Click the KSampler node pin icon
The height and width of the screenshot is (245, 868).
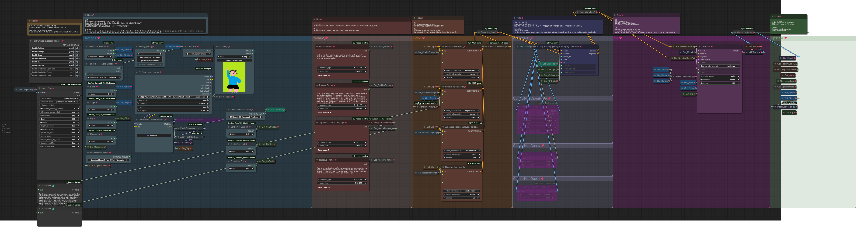coord(712,47)
